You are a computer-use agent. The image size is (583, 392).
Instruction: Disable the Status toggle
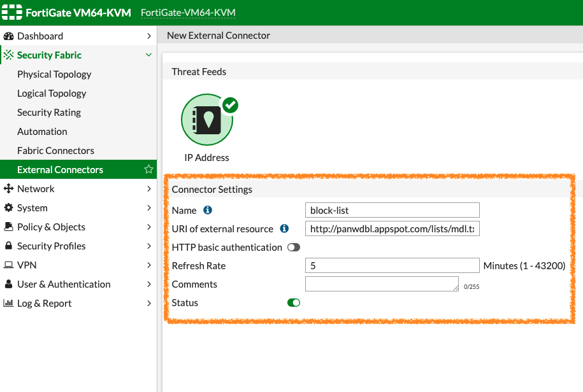(294, 302)
